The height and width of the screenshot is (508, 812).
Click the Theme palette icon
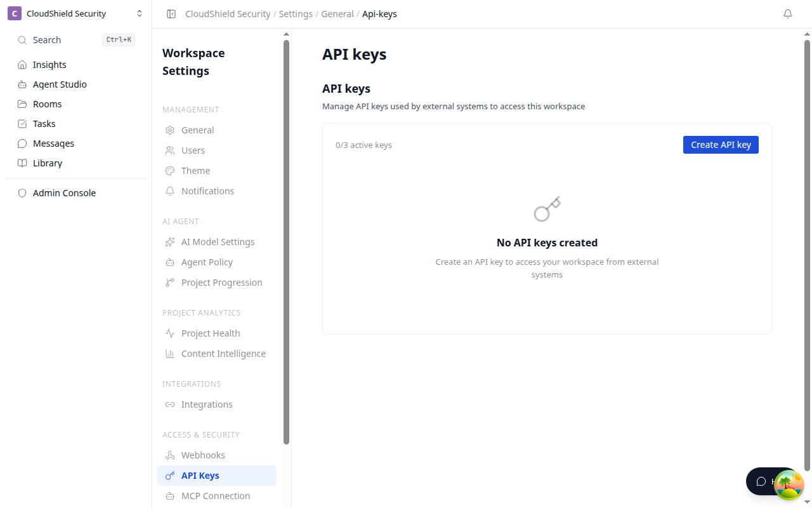[x=170, y=171]
